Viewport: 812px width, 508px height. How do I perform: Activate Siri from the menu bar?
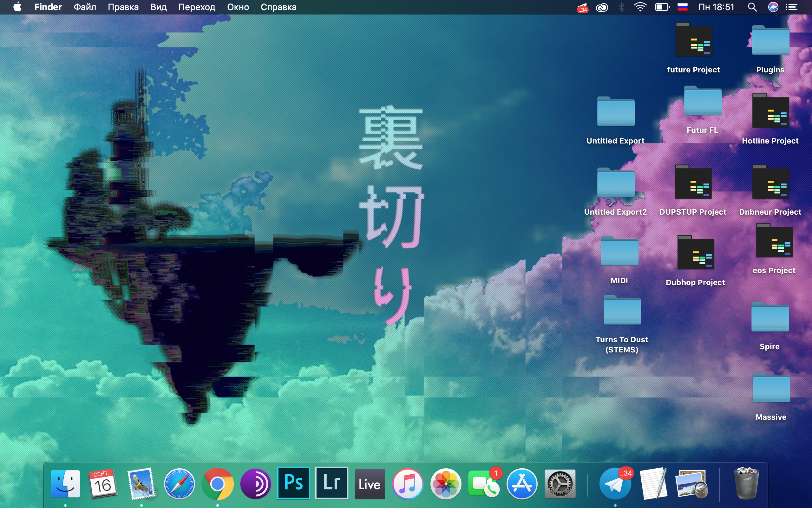[x=773, y=7]
